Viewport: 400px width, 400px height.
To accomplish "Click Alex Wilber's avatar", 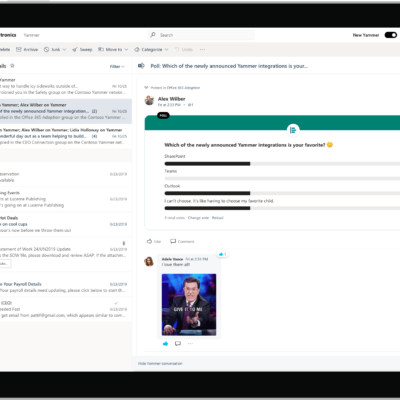I will click(x=149, y=100).
